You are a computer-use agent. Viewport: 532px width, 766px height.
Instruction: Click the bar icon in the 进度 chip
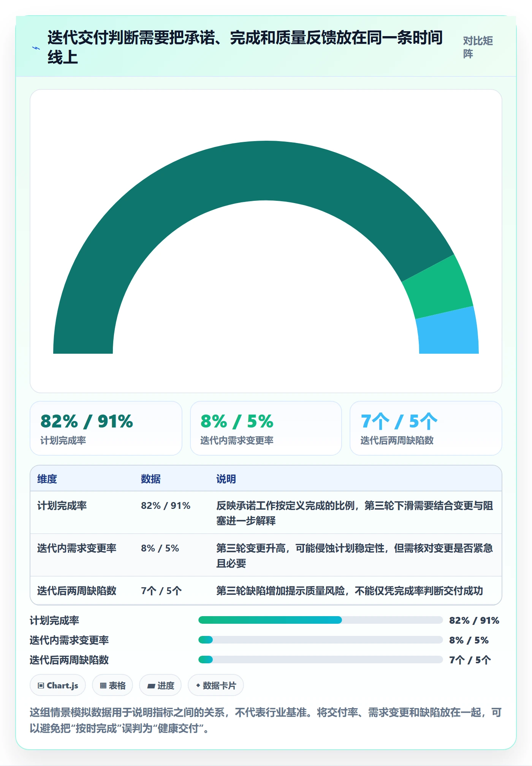pos(151,686)
